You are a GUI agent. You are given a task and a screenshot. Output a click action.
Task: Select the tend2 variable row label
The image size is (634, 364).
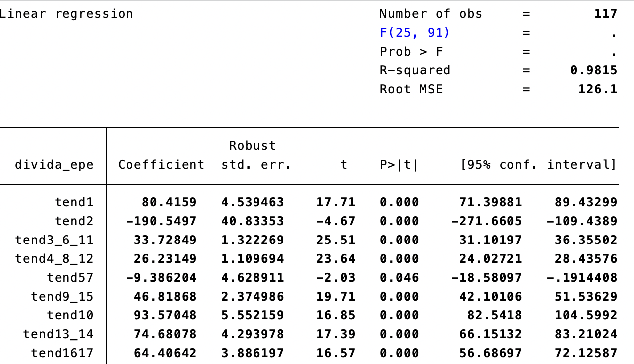point(74,221)
